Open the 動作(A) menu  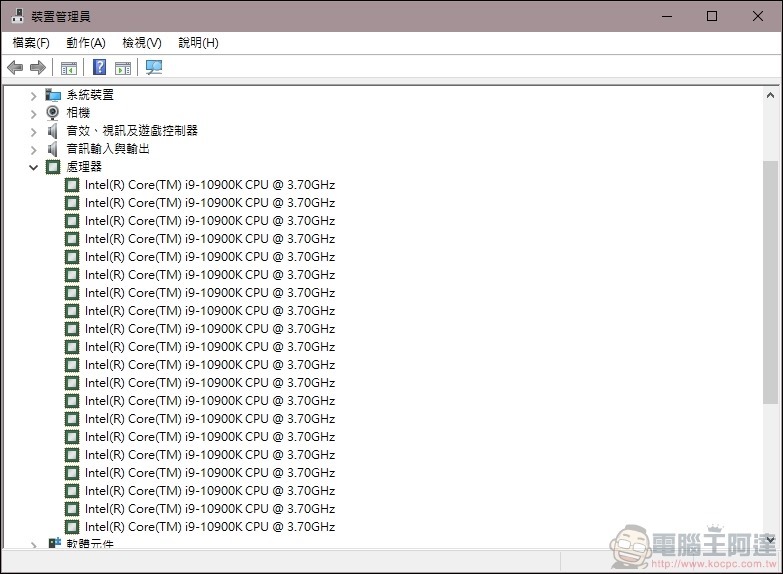86,43
